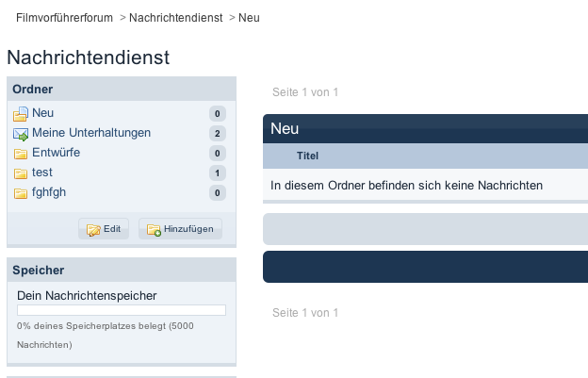This screenshot has width=588, height=378.
Task: Open the Entwürfe drafts folder
Action: pyautogui.click(x=56, y=153)
